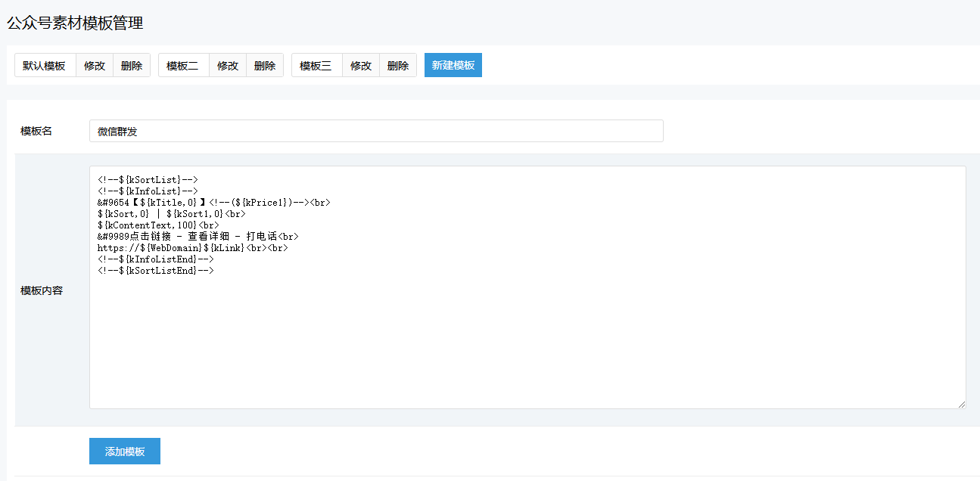Place cursor on the https://${WebDomain} line

192,248
